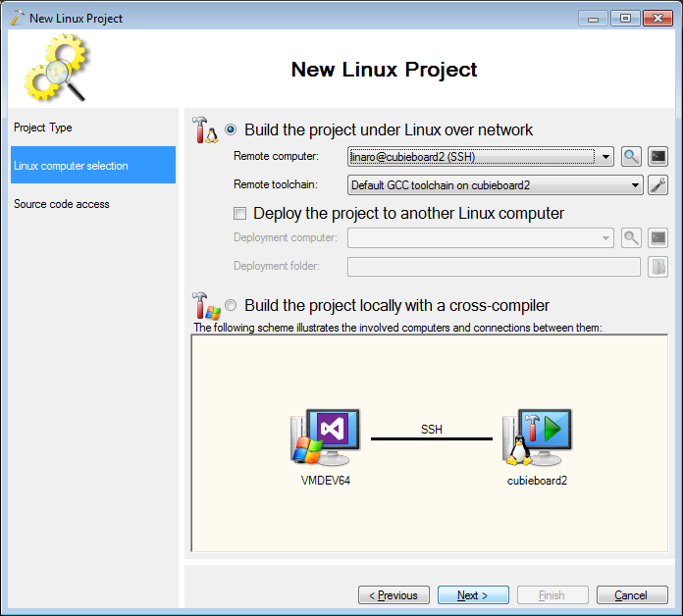Click the Next button

[473, 594]
